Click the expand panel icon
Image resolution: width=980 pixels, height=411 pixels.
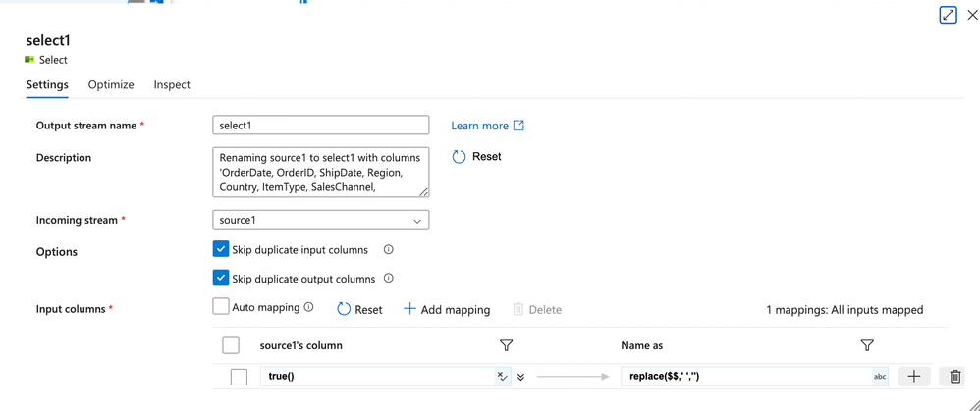[948, 15]
